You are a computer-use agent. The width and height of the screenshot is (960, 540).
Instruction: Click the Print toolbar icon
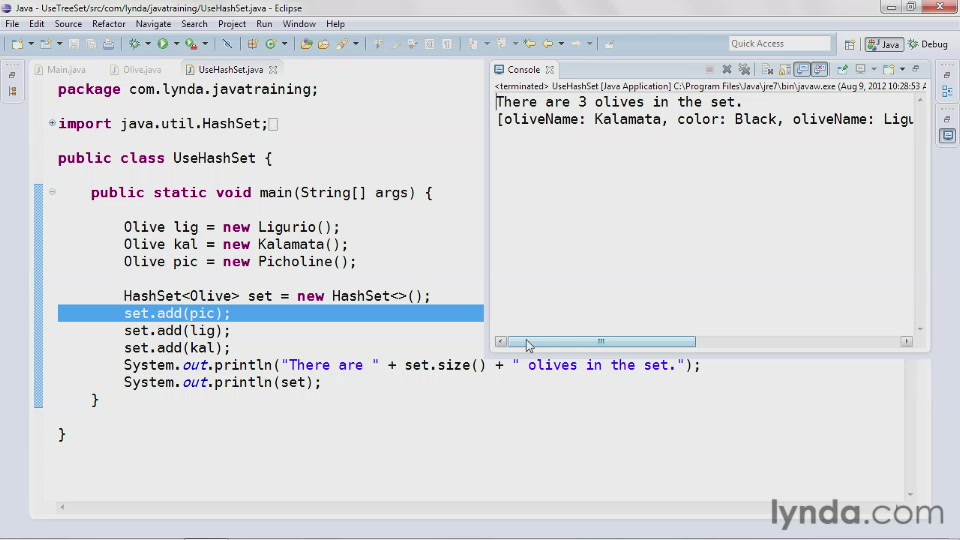pos(108,44)
